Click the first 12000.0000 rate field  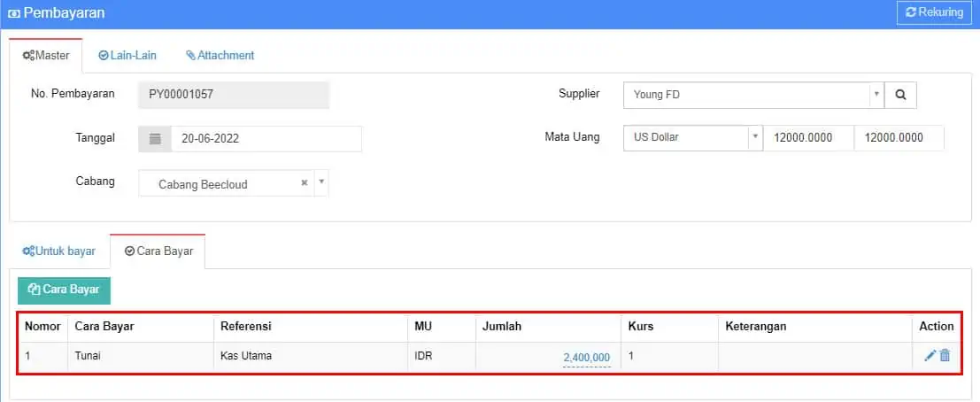[x=808, y=137]
